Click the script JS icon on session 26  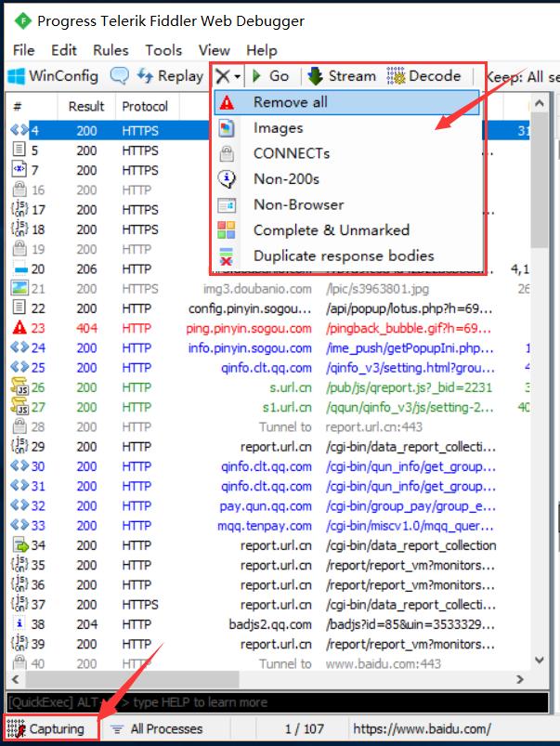click(20, 386)
